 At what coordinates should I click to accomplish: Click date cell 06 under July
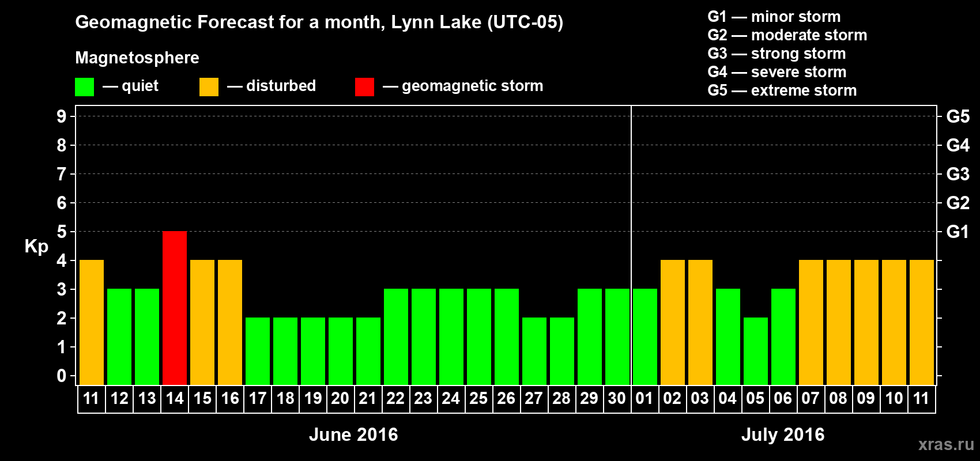[x=783, y=399]
